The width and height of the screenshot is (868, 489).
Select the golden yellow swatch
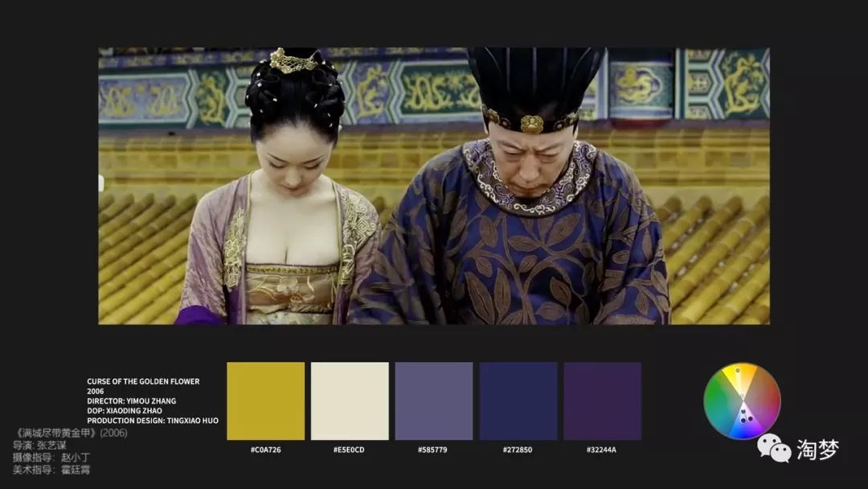266,401
